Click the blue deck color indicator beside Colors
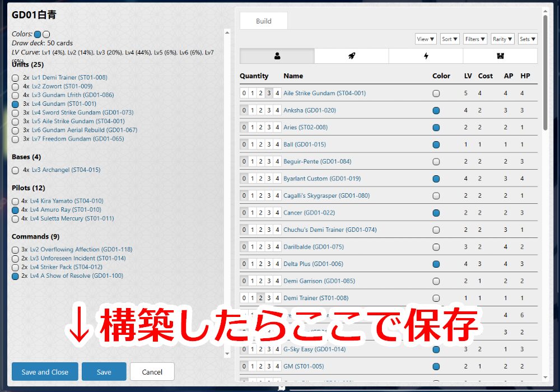Viewport: 560px width, 392px height. click(38, 34)
